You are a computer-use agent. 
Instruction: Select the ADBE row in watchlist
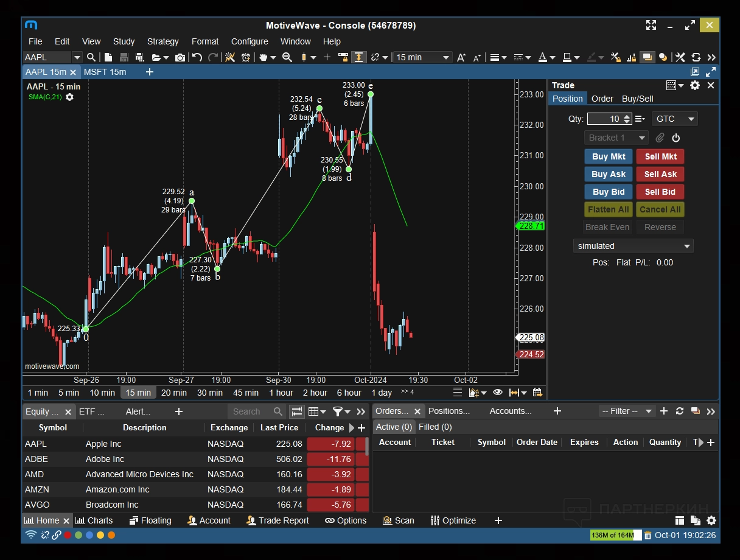coord(196,459)
